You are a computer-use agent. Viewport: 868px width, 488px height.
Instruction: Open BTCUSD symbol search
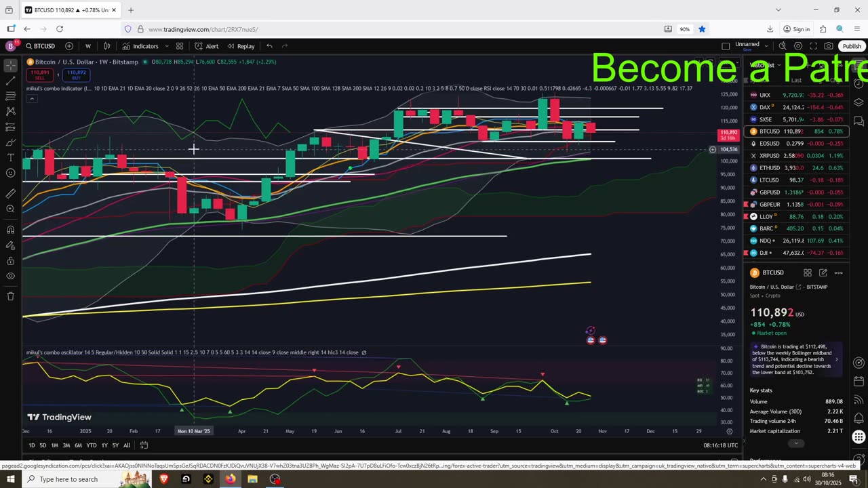41,46
